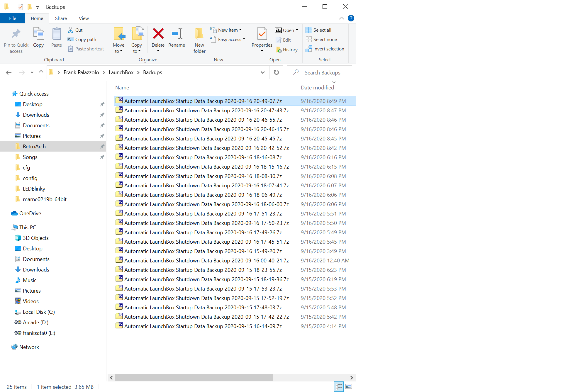Click the Cut scissors icon

pos(71,30)
